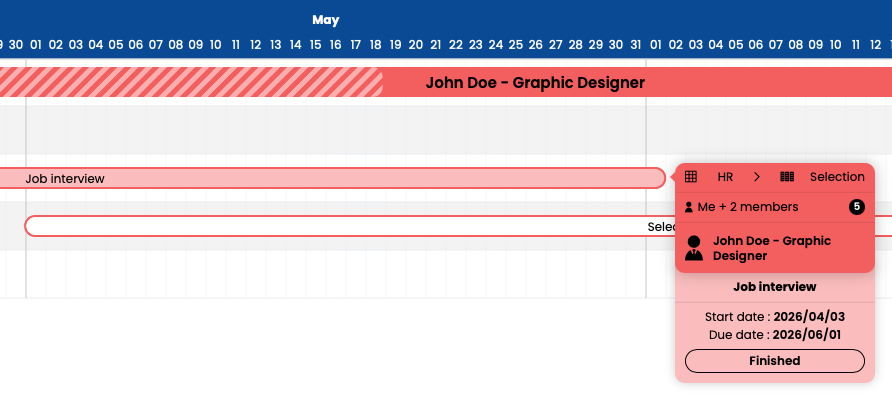Expand the breadcrumb chevron after HR
This screenshot has width=892, height=402.
[x=757, y=177]
